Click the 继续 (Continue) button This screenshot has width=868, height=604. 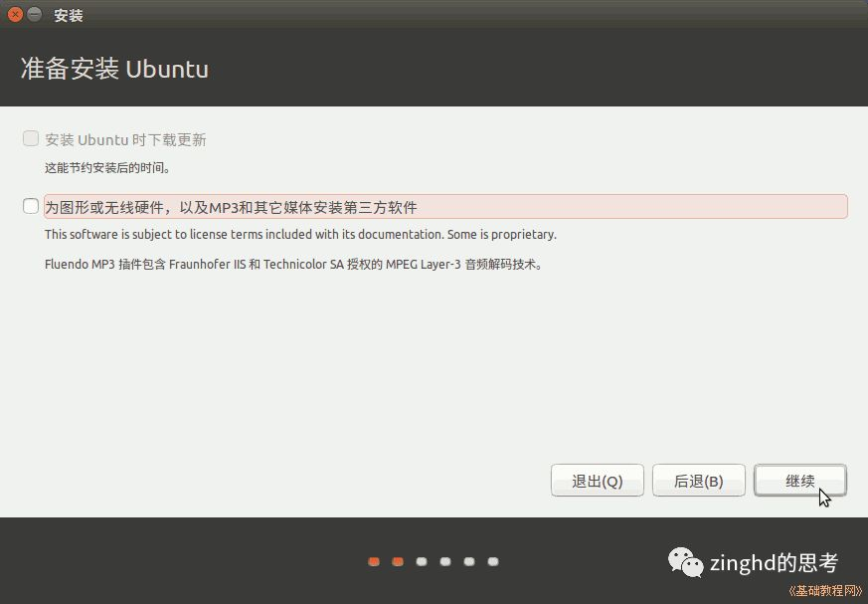point(800,481)
